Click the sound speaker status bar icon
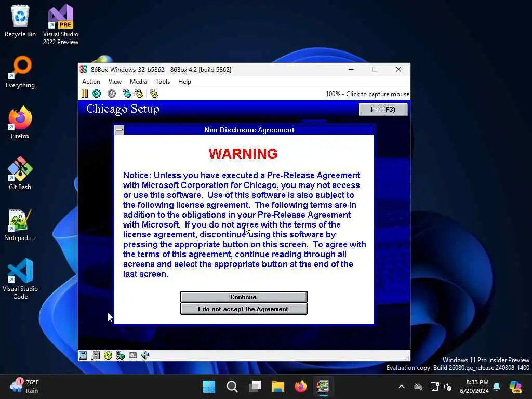 click(145, 355)
